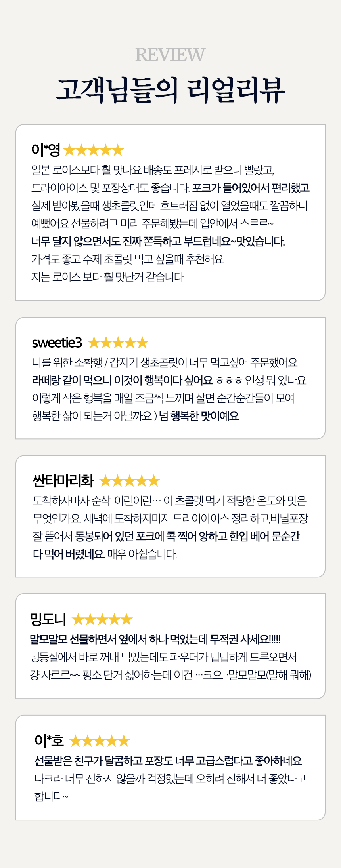Click the last star in 이*호's rating
This screenshot has height=868, width=341.
pos(124,740)
